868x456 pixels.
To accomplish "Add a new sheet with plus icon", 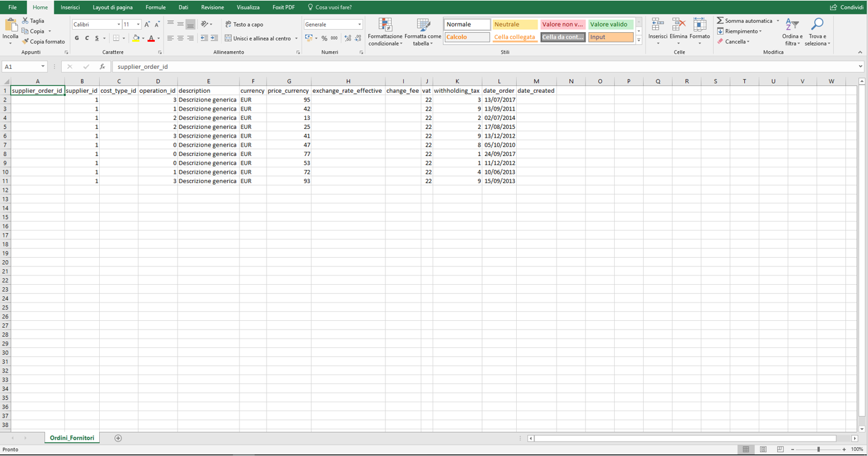I will pos(118,438).
